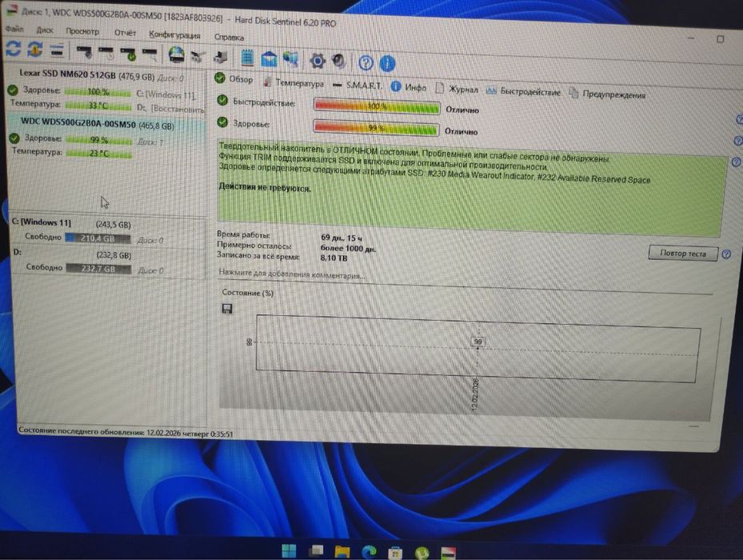Screen dimensions: 743x560
Task: Open the Диск menu
Action: pyautogui.click(x=45, y=30)
